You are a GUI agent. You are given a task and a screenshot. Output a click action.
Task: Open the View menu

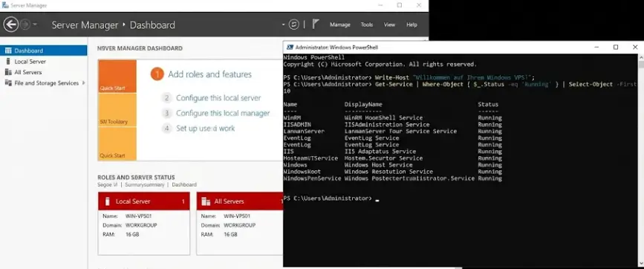(389, 25)
